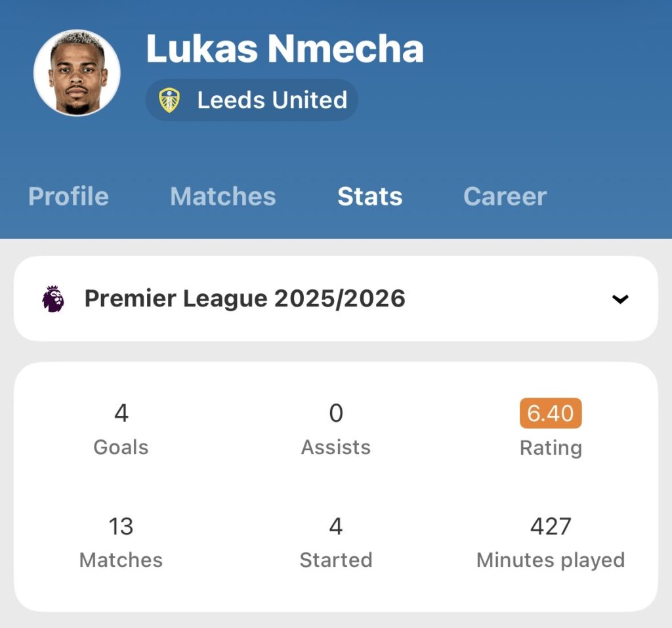The image size is (672, 628).
Task: Click the Premier League lion logo
Action: [x=54, y=299]
